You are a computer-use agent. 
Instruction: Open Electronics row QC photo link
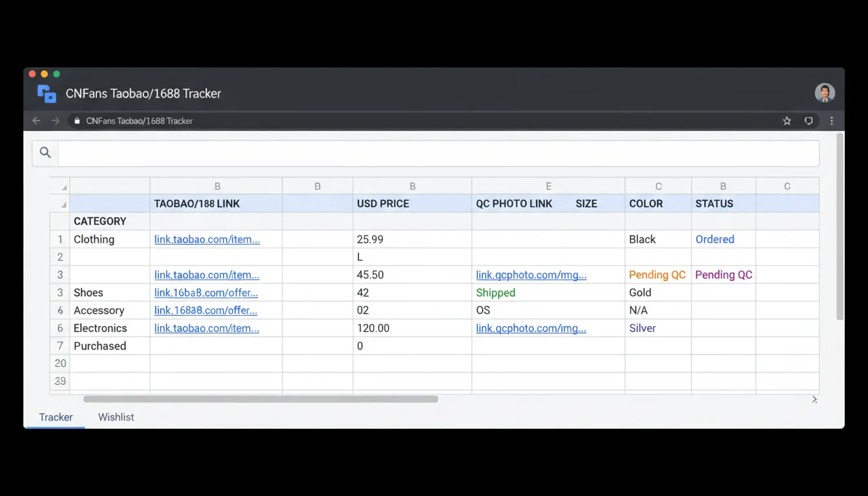pos(531,328)
